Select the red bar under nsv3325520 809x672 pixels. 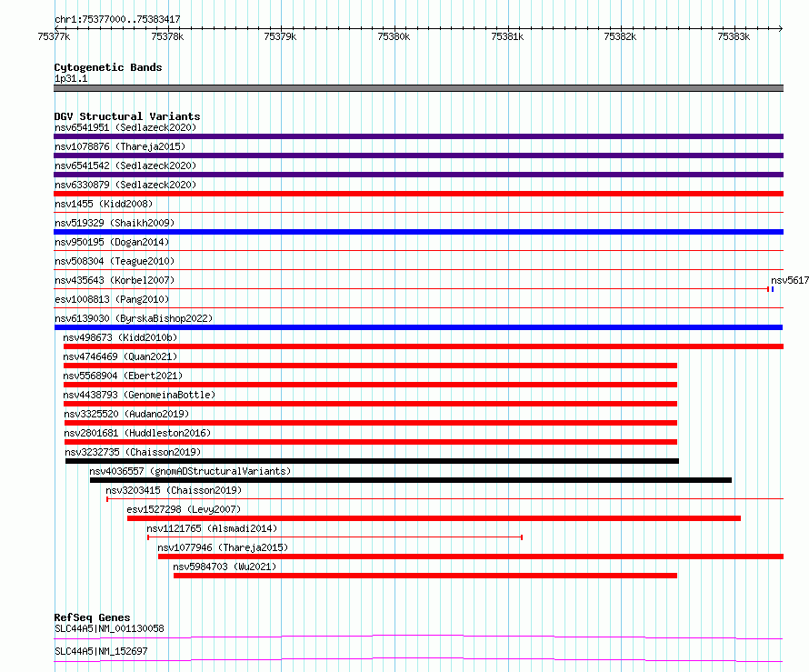371,423
